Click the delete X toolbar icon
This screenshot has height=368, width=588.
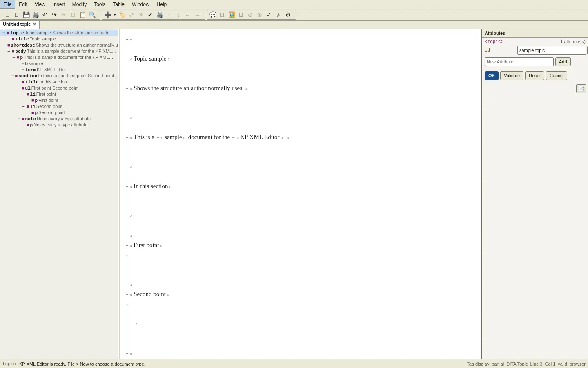[141, 15]
